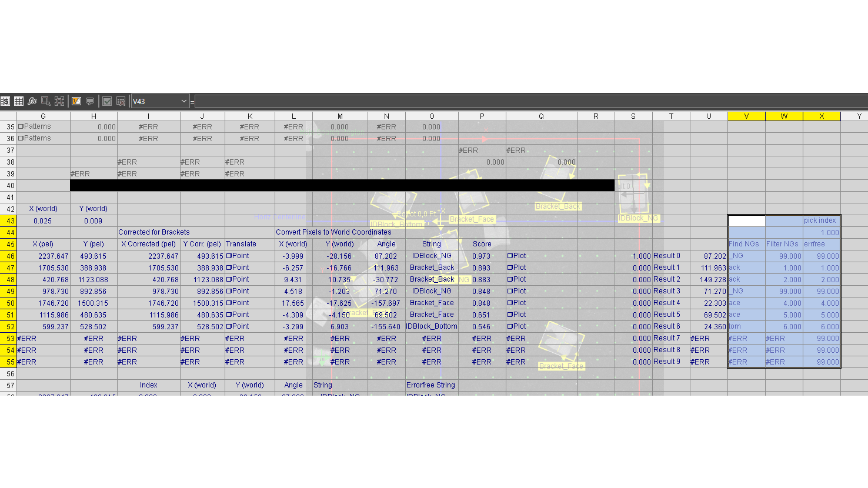Enable Plot for the IDBlock_Bottom result row
Screen dimensions: 868x488
point(509,326)
